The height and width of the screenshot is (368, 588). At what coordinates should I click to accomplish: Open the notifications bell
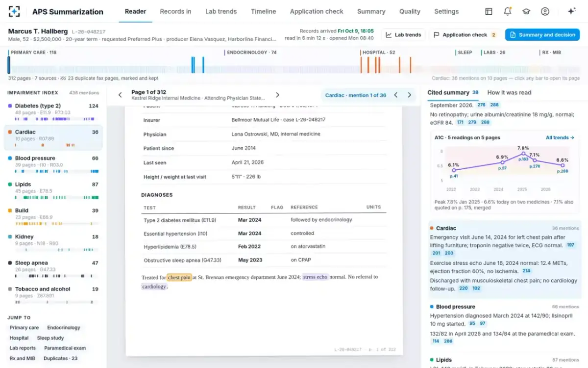click(x=507, y=11)
